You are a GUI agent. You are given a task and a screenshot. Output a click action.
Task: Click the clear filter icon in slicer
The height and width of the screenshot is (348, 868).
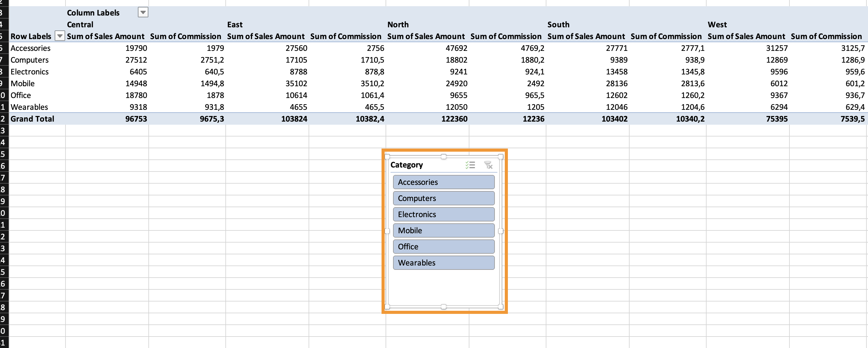[488, 165]
